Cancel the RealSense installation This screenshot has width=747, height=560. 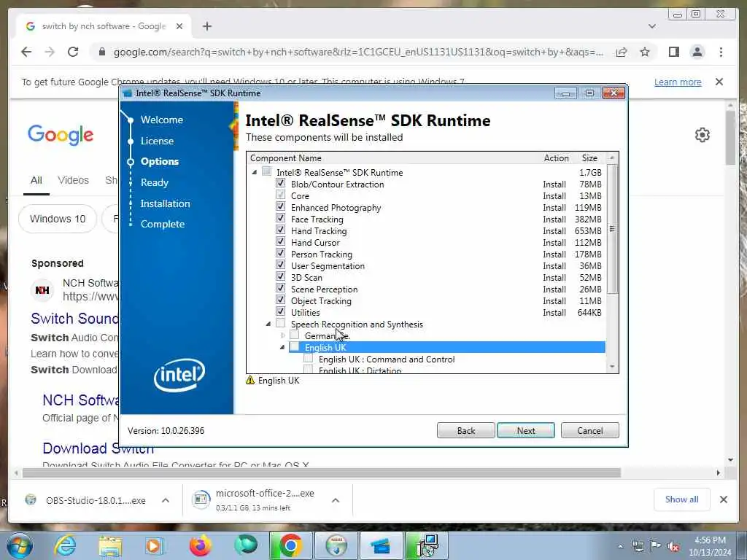[x=589, y=430]
